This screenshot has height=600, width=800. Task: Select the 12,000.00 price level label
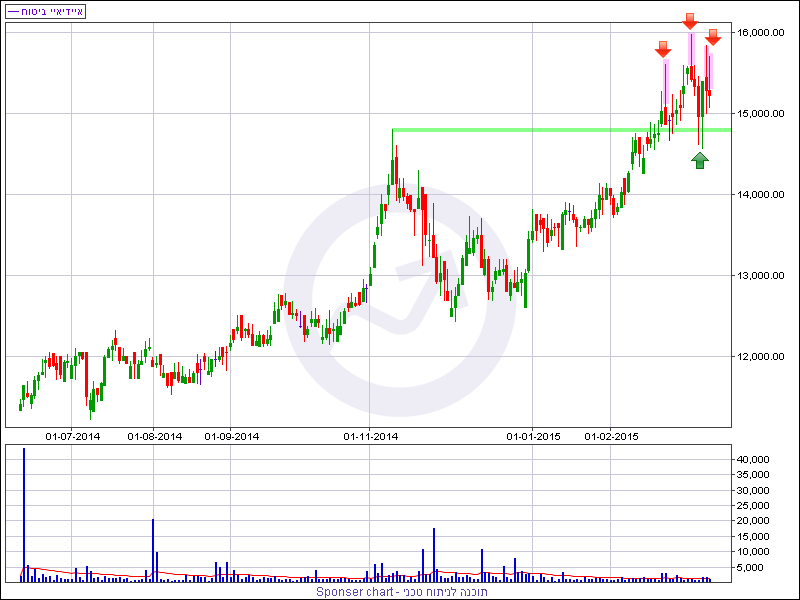click(760, 357)
